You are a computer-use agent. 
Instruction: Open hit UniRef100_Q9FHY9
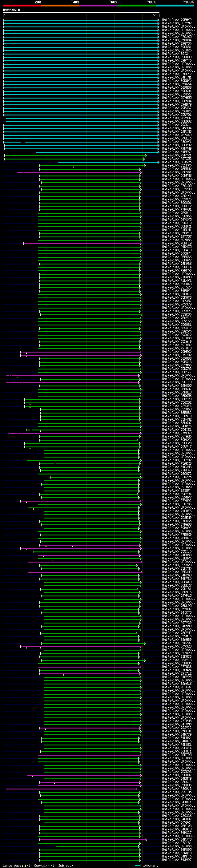(x=176, y=20)
